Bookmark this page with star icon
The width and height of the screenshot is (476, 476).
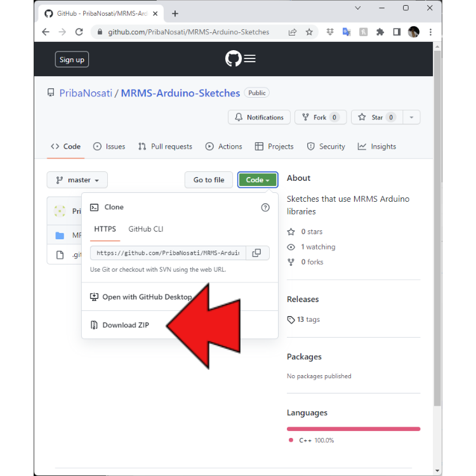pos(309,32)
